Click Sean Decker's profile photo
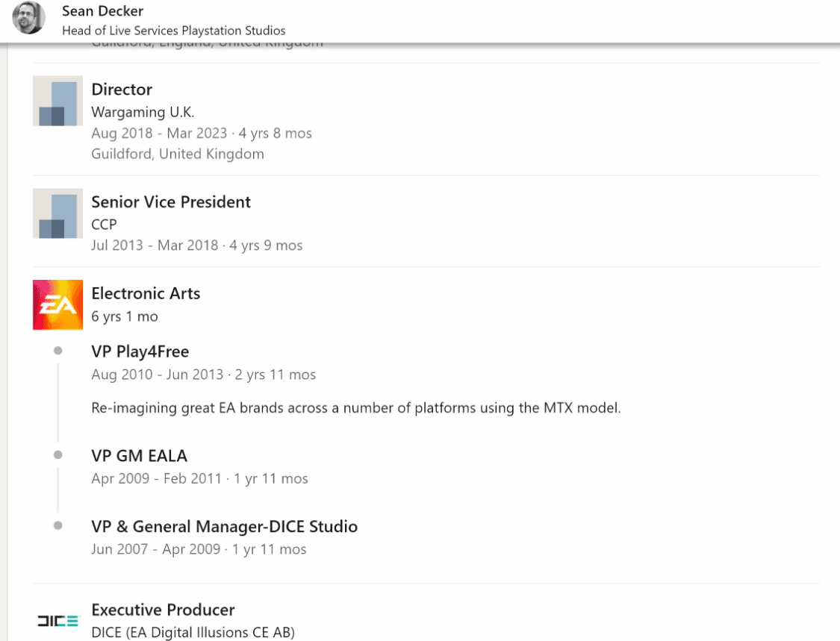The image size is (840, 641). click(29, 18)
